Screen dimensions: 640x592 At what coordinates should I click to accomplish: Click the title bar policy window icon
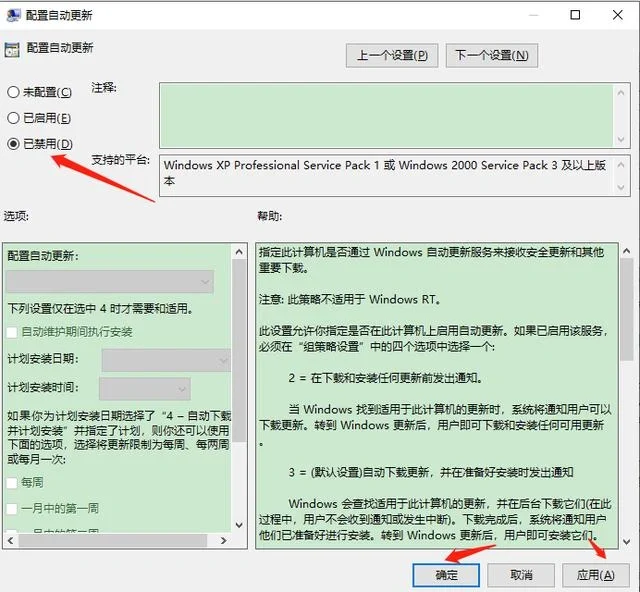tap(13, 15)
